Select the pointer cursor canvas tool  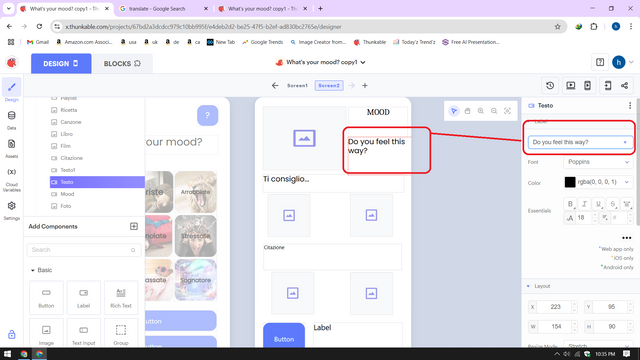(x=454, y=111)
